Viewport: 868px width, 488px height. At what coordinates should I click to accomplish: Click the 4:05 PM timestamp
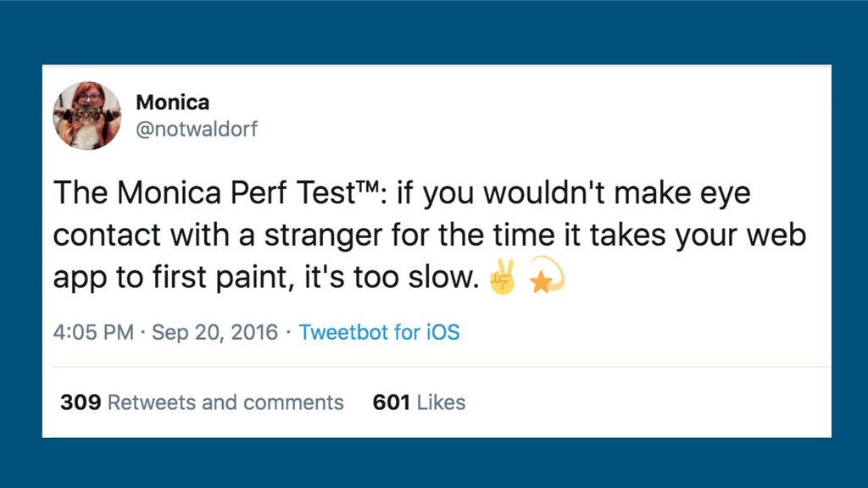pyautogui.click(x=93, y=332)
